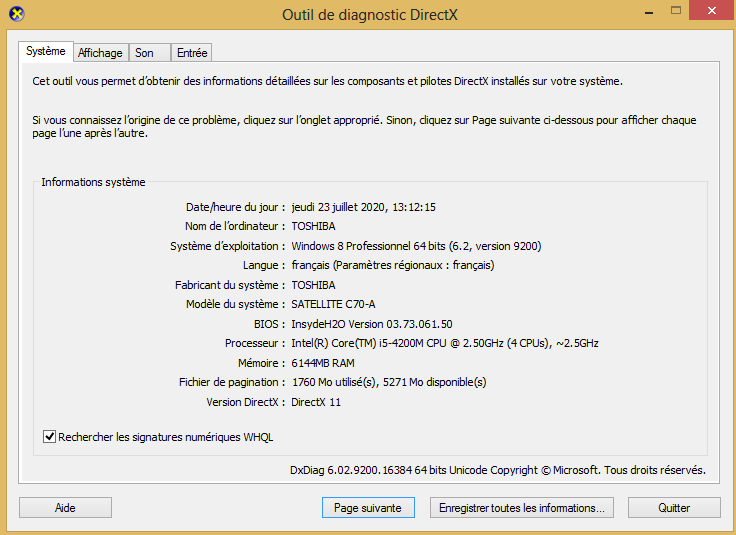The height and width of the screenshot is (535, 736).
Task: Click the Fichier de pagination label
Action: pos(232,382)
